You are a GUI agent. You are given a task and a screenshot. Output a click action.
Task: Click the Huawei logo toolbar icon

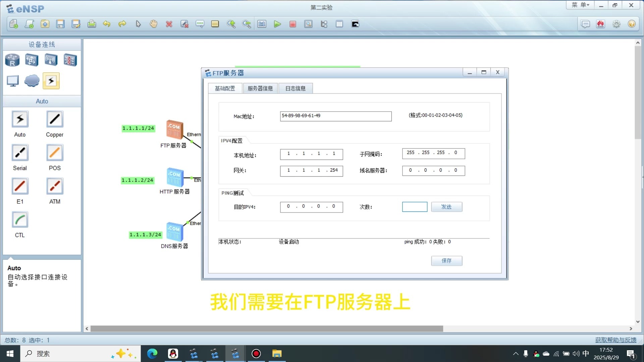(601, 24)
